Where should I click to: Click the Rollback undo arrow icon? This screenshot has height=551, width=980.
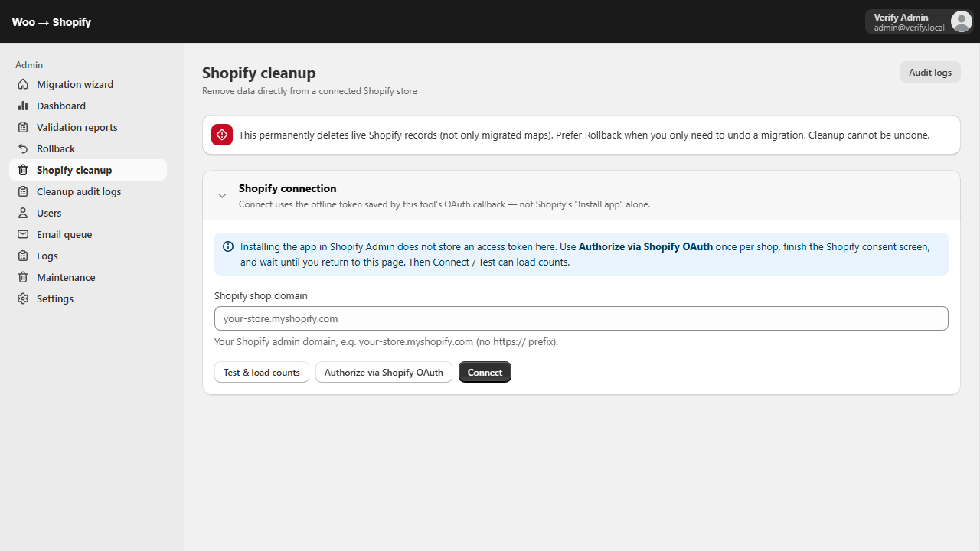click(23, 148)
